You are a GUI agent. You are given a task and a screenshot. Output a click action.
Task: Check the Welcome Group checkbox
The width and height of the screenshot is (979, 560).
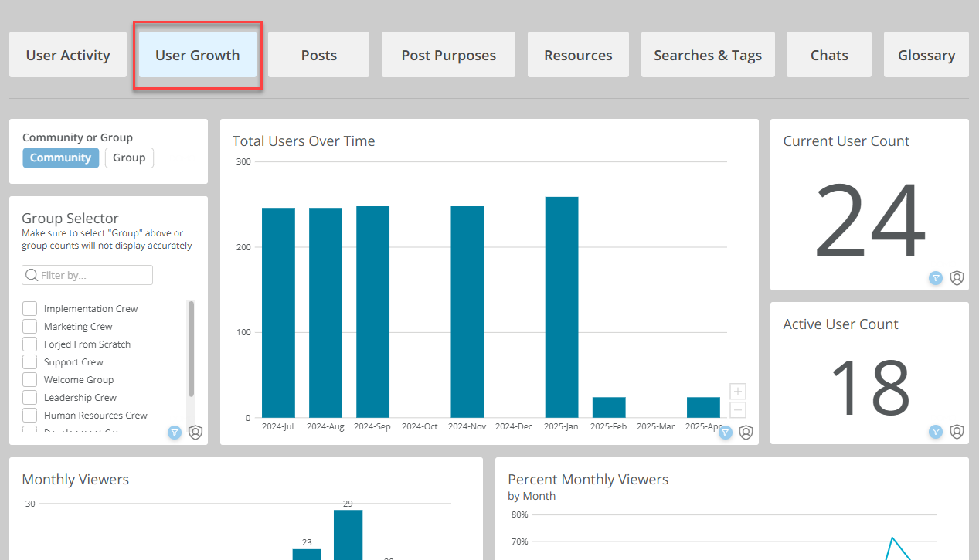coord(29,379)
